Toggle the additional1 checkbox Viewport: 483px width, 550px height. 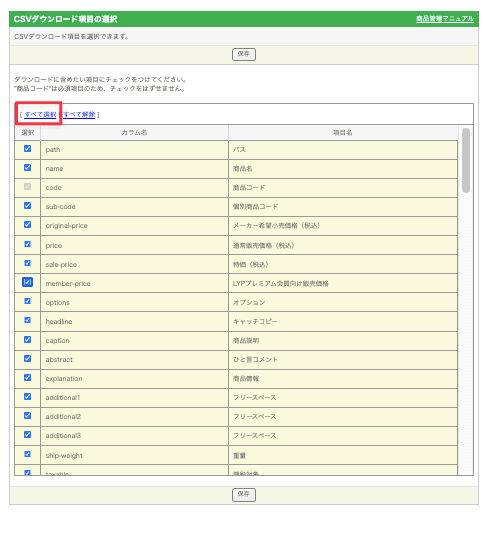(27, 396)
